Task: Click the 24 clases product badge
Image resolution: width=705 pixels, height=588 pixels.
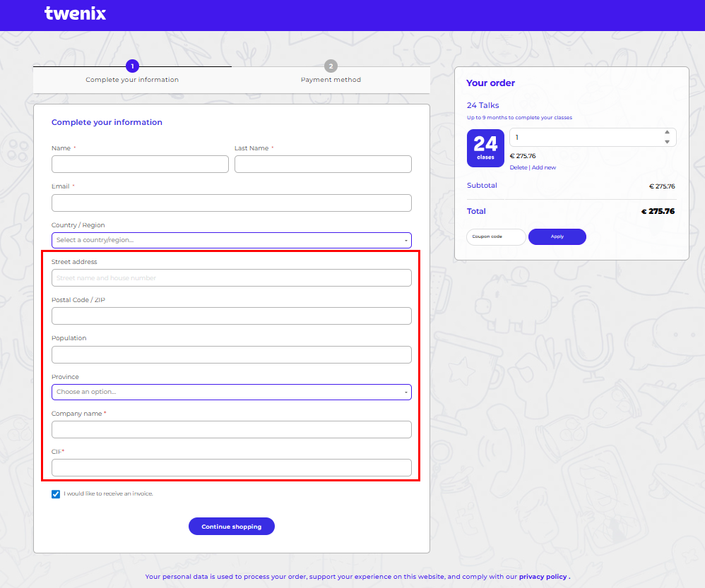Action: click(x=485, y=148)
